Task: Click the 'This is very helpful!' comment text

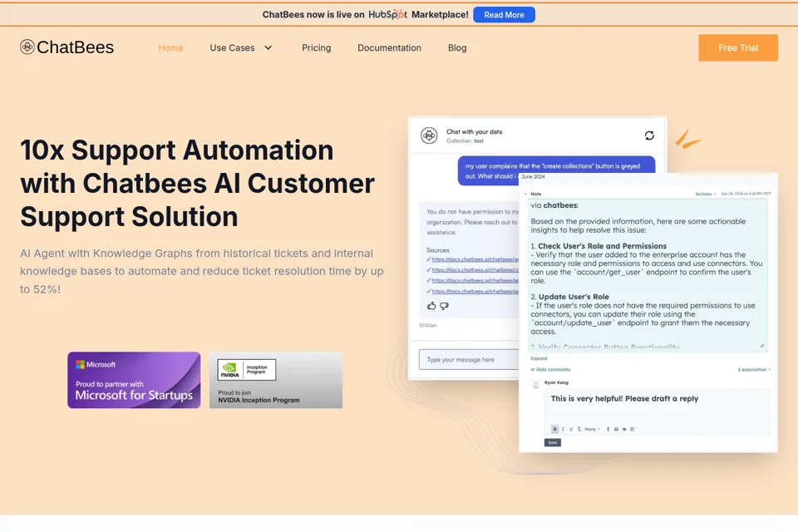Action: coord(624,399)
